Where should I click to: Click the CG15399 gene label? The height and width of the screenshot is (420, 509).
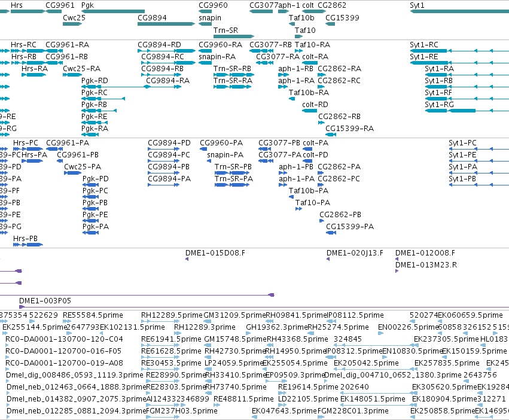point(342,17)
